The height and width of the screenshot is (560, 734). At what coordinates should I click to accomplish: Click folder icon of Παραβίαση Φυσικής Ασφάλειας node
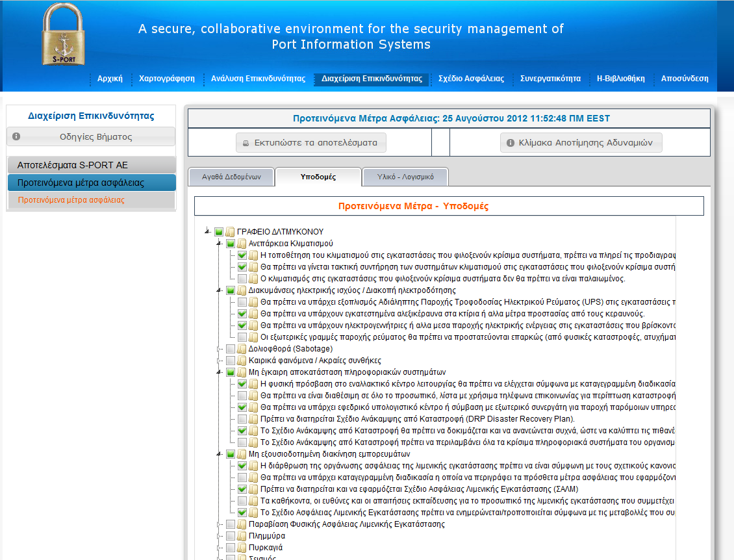(x=242, y=524)
